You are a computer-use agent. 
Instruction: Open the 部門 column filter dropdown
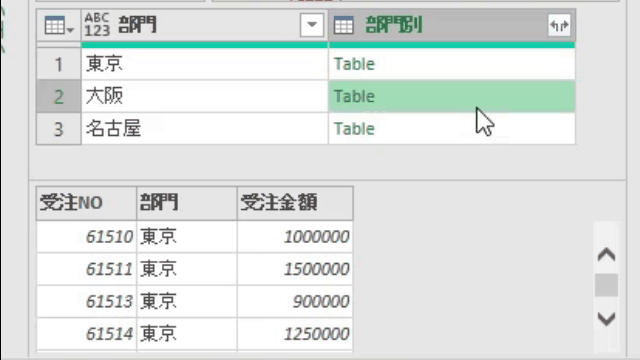312,25
